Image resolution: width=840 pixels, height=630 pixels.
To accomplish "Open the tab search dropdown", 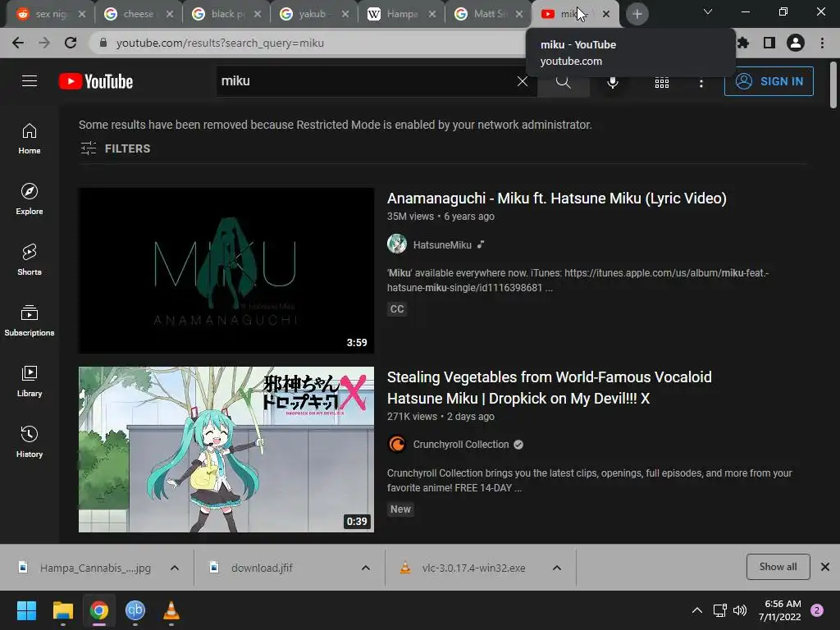I will click(x=708, y=11).
